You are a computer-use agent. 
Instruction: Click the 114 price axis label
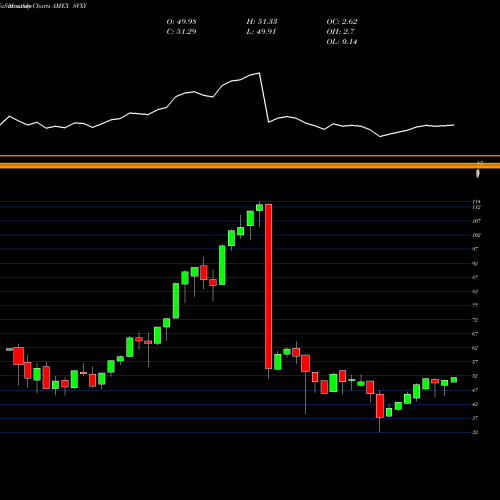[476, 202]
